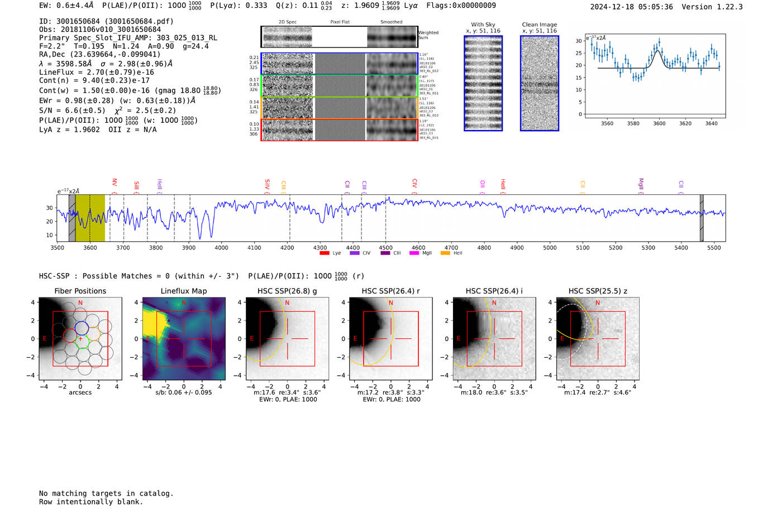The image size is (782, 532).
Task: Select the green-outlined 2D fiber spectrum row
Action: [340, 86]
